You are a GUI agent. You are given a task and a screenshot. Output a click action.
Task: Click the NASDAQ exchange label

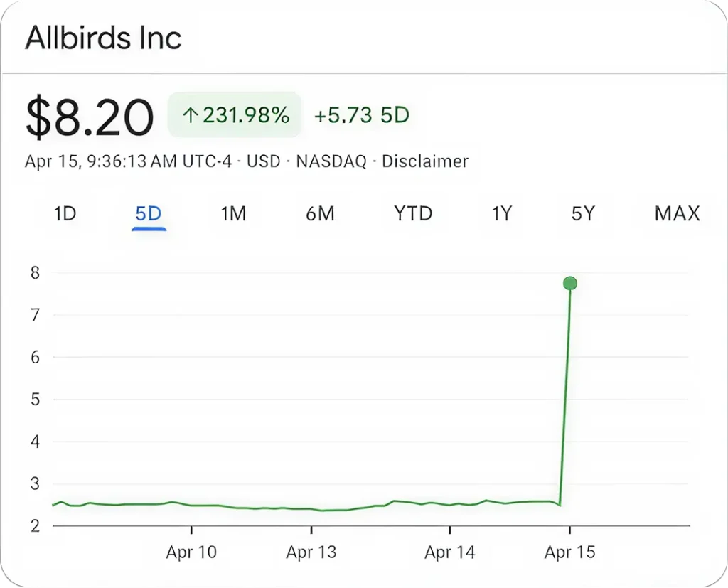tap(331, 161)
